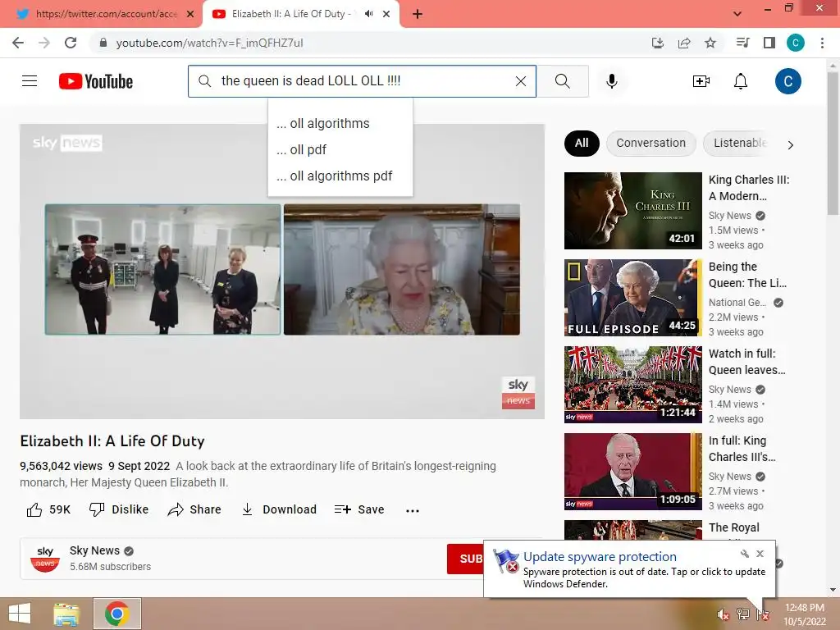840x630 pixels.
Task: Share the video
Action: click(x=194, y=509)
